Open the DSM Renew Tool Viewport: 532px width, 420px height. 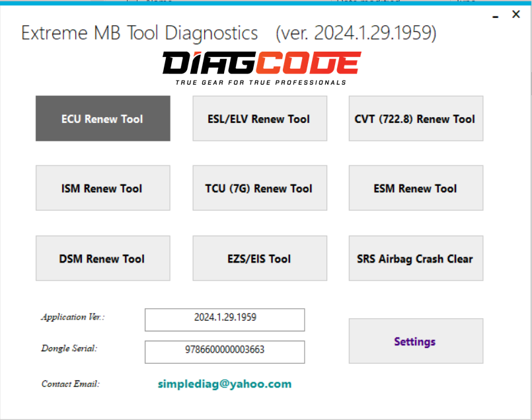point(102,258)
